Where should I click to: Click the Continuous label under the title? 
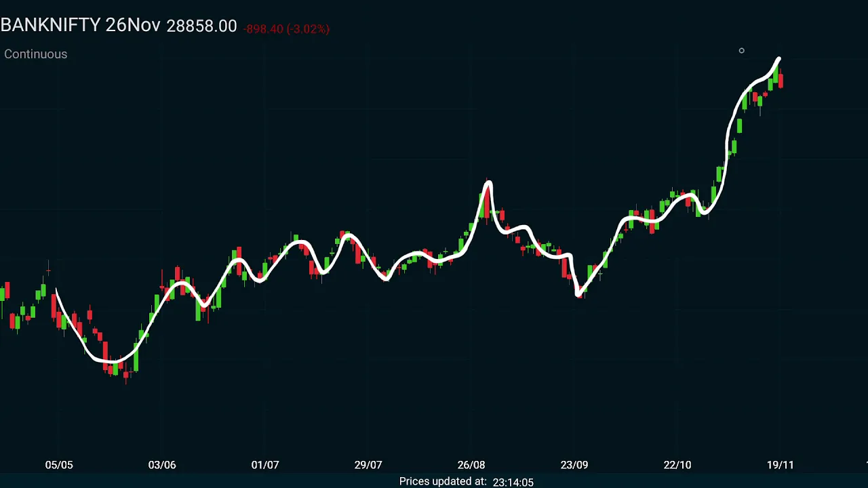(x=36, y=54)
